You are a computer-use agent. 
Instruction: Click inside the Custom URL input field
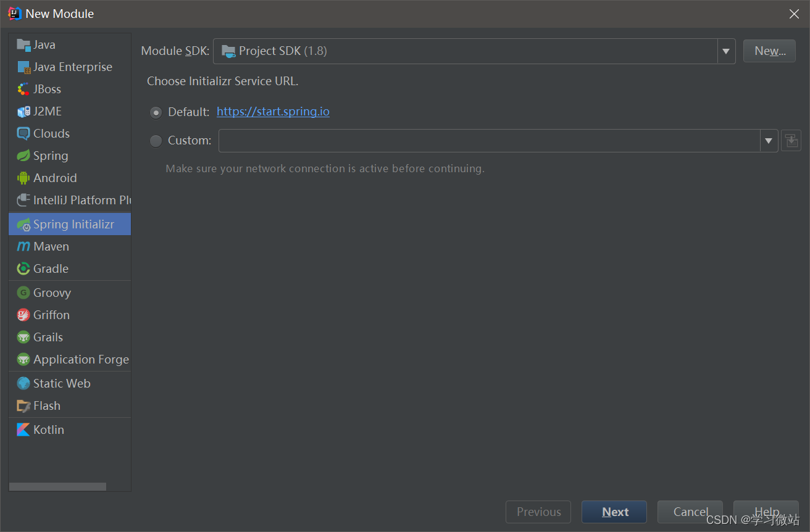[489, 141]
